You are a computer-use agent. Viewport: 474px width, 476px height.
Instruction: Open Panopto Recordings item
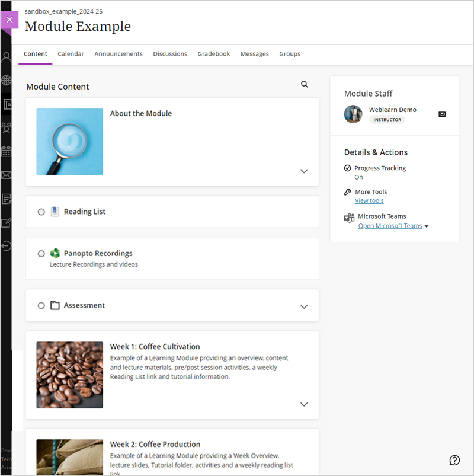(98, 253)
